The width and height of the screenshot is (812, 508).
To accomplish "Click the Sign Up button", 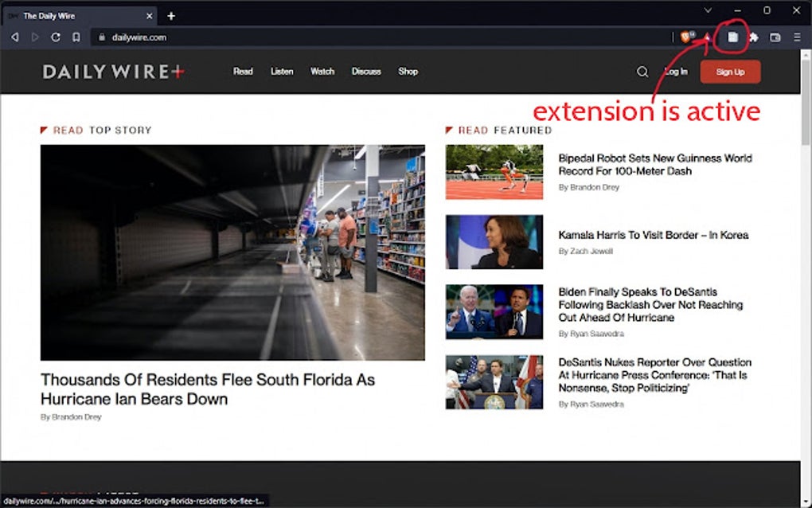I will click(729, 71).
